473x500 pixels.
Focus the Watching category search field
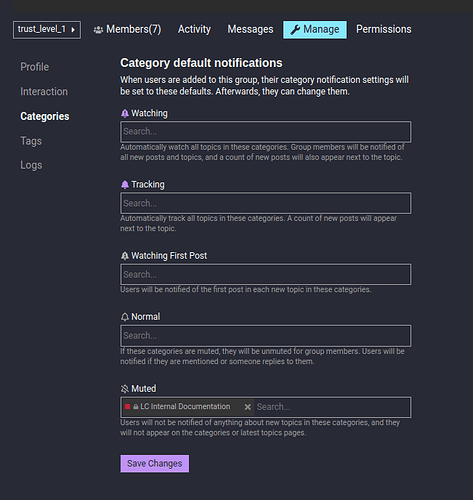266,132
